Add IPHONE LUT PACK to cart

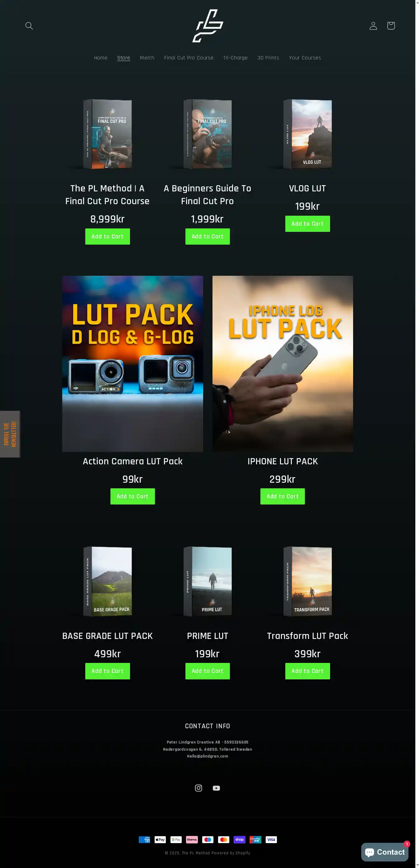tap(282, 496)
